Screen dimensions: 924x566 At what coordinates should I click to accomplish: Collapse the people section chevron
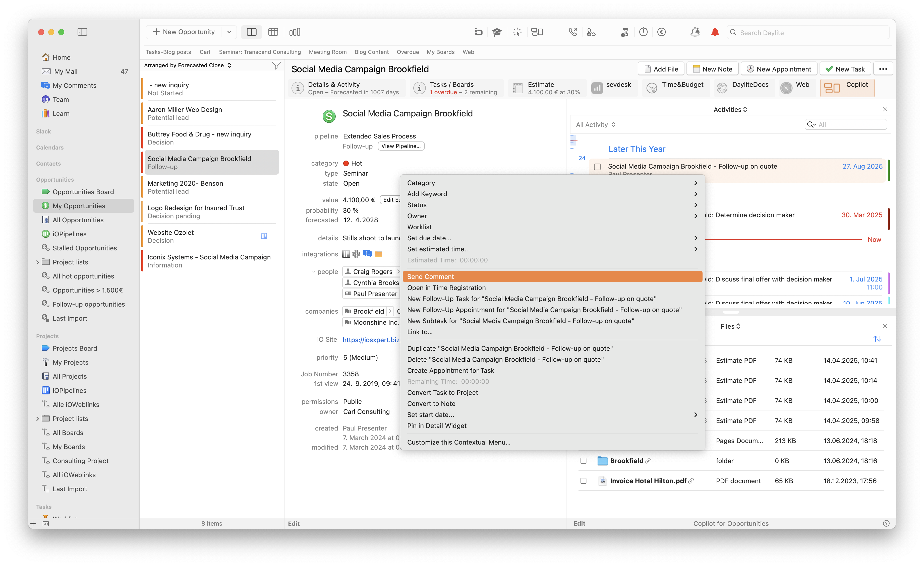(313, 271)
